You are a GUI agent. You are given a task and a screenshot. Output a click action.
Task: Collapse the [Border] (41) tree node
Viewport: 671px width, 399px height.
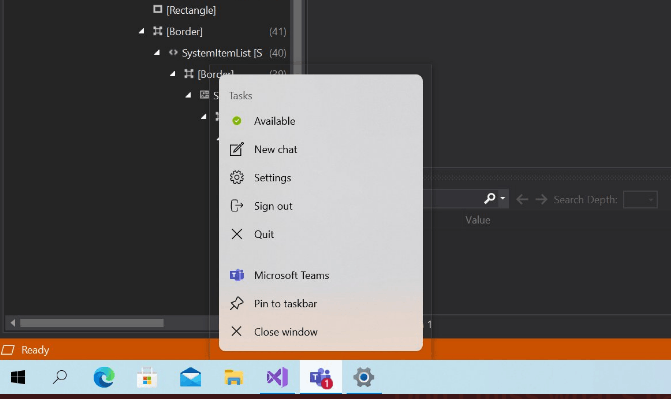click(x=142, y=31)
